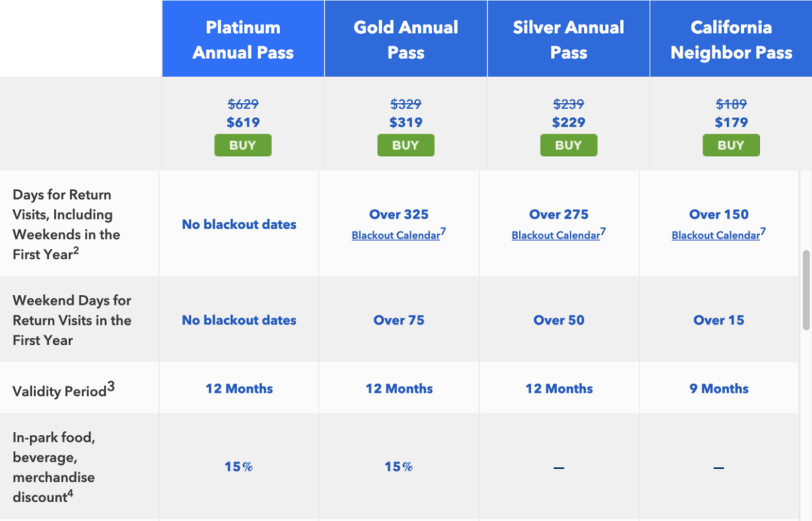Click the crossed-out $629 original price
The width and height of the screenshot is (812, 521).
(242, 104)
